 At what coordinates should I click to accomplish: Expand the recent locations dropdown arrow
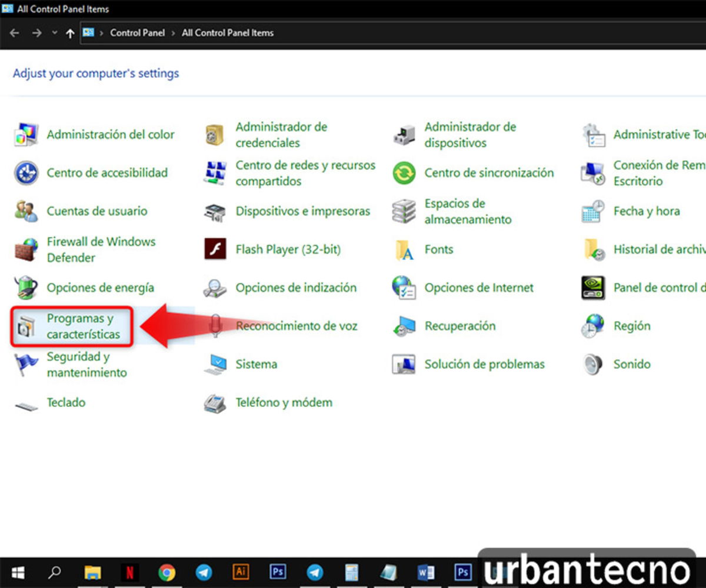click(x=54, y=33)
